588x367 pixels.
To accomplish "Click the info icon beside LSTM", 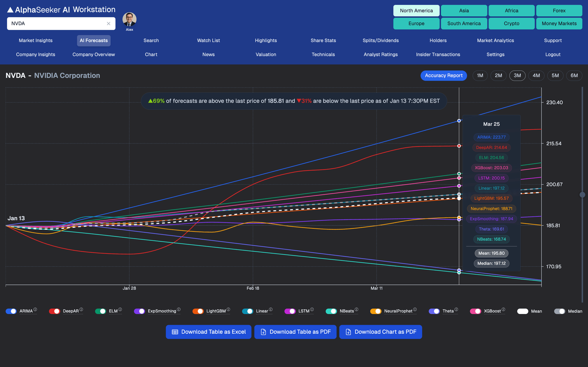I will 312,309.
